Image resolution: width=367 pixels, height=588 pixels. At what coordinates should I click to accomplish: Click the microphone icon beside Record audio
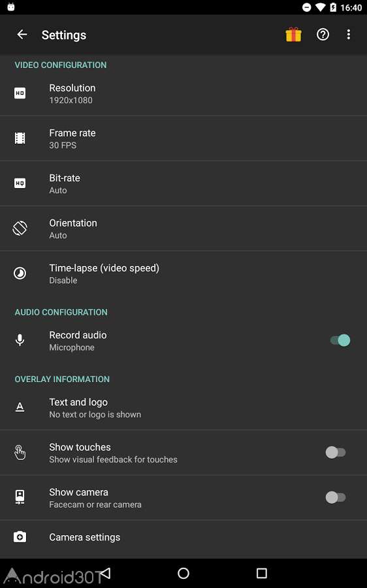pos(20,340)
